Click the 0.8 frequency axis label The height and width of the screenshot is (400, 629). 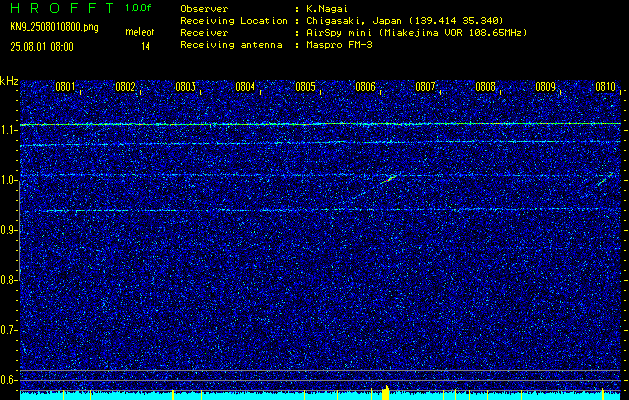pos(7,280)
